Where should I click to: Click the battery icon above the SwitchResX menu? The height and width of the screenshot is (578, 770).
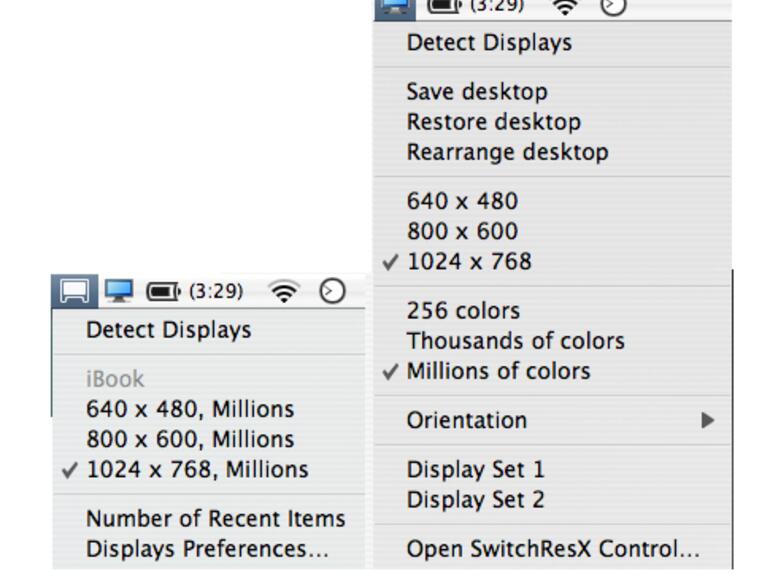click(x=446, y=6)
